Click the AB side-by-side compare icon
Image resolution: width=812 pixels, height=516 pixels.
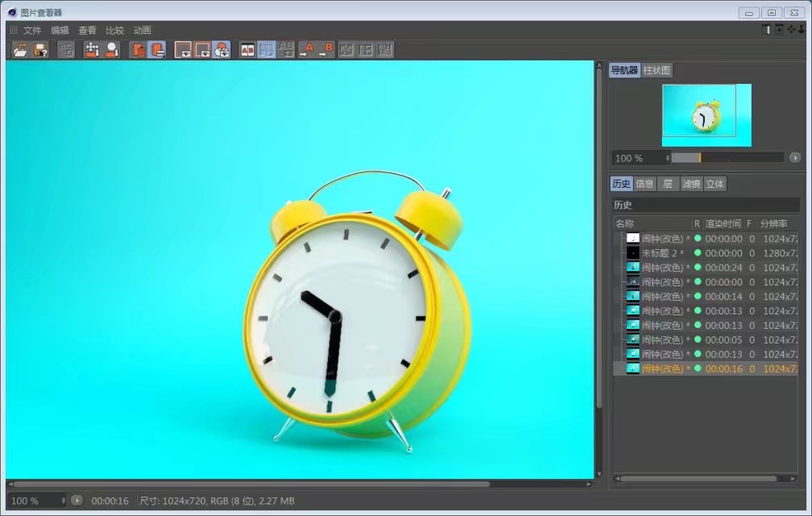tap(248, 50)
